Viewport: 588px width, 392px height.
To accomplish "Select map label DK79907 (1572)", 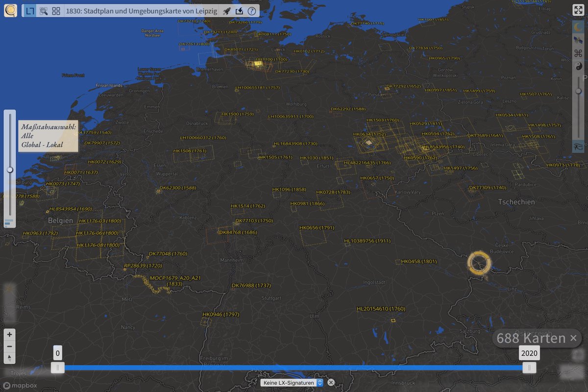I will coord(102,143).
